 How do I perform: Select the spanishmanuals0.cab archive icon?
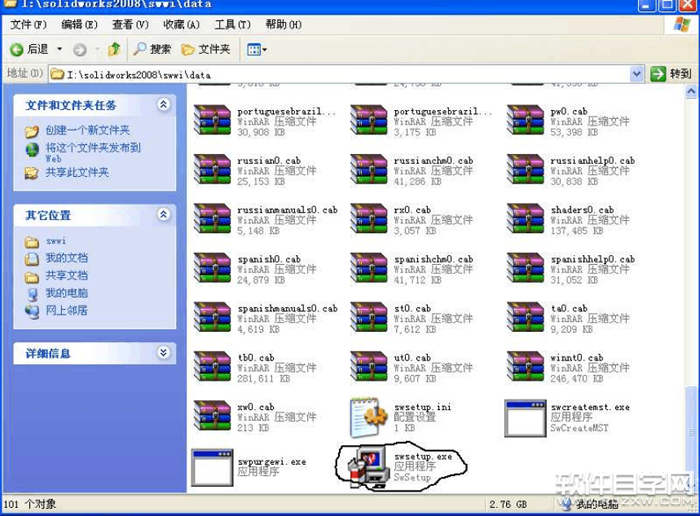pyautogui.click(x=212, y=318)
